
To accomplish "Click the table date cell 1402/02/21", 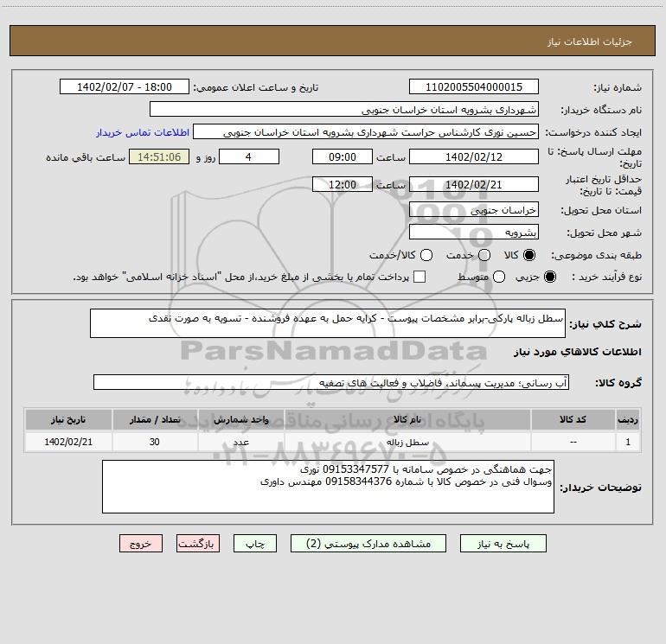I will [x=68, y=442].
